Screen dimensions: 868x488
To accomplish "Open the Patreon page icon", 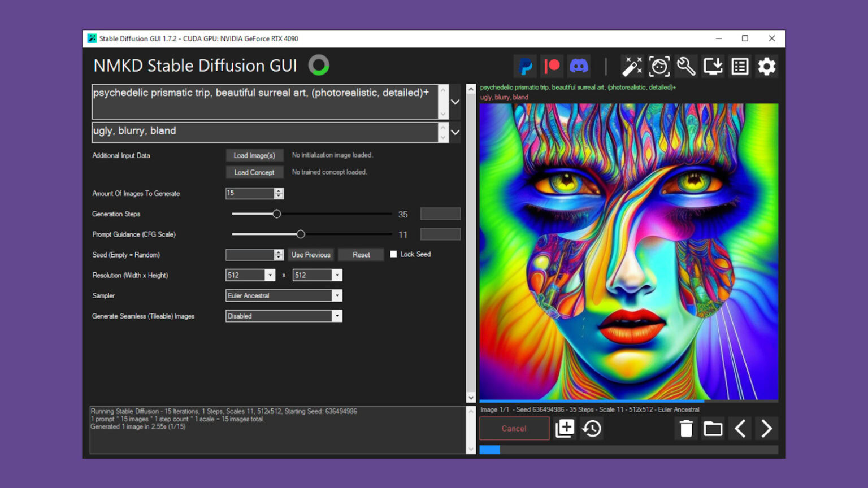I will (x=552, y=67).
